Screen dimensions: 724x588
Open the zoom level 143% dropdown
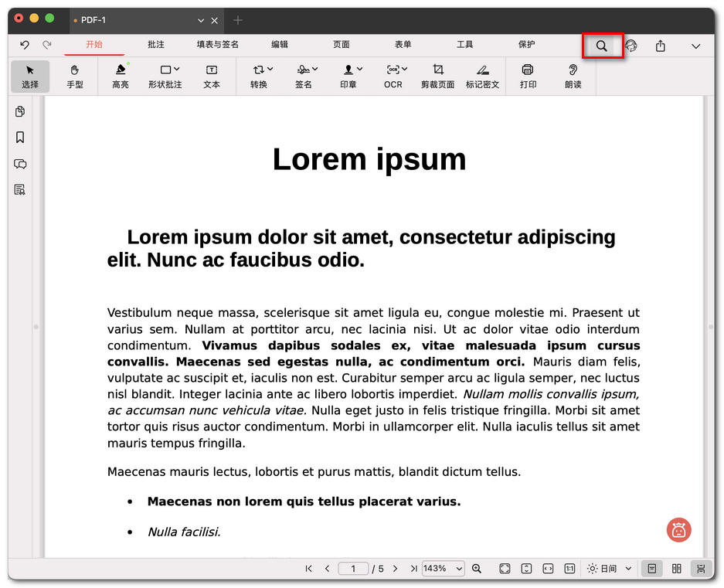443,569
